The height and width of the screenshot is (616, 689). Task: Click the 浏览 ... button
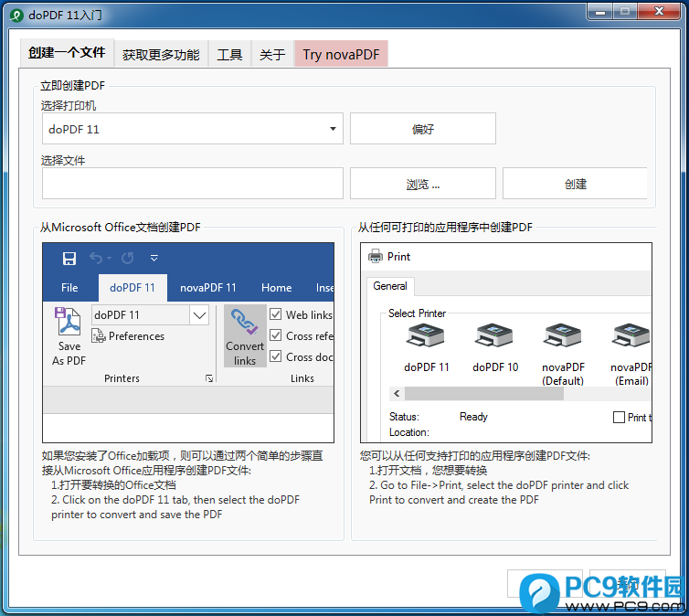[422, 184]
